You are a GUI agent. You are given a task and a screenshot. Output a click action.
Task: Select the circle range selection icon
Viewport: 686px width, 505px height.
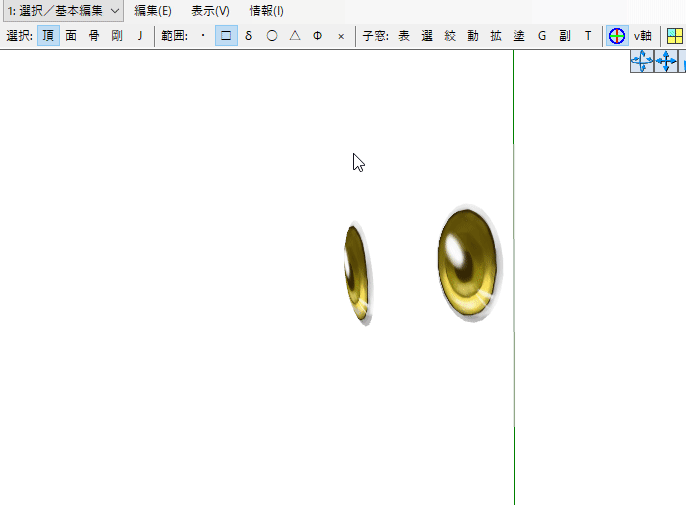272,36
